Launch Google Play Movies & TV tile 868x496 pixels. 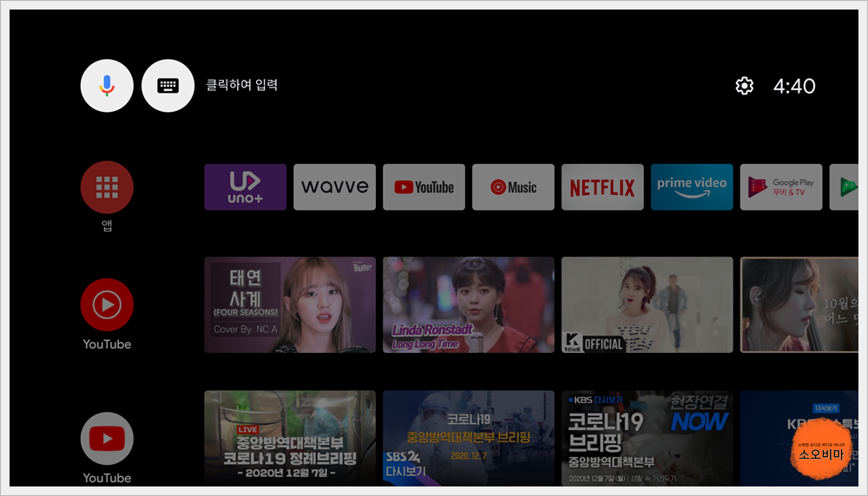coord(781,187)
